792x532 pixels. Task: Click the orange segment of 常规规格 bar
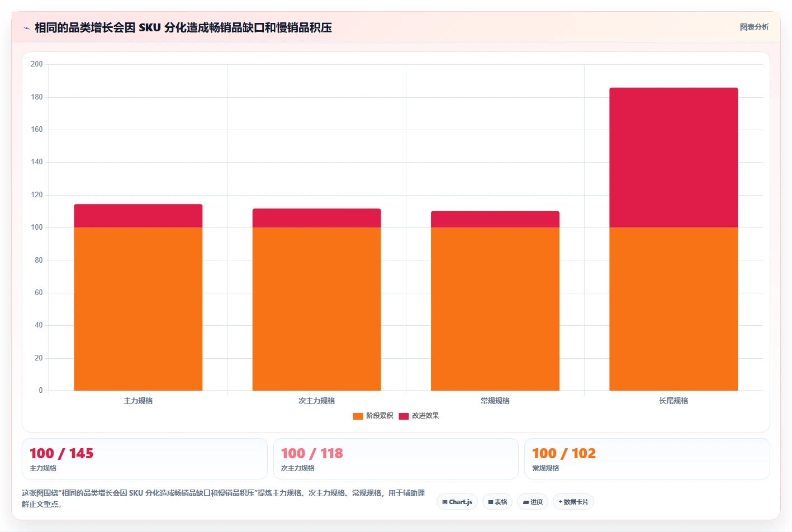tap(495, 309)
